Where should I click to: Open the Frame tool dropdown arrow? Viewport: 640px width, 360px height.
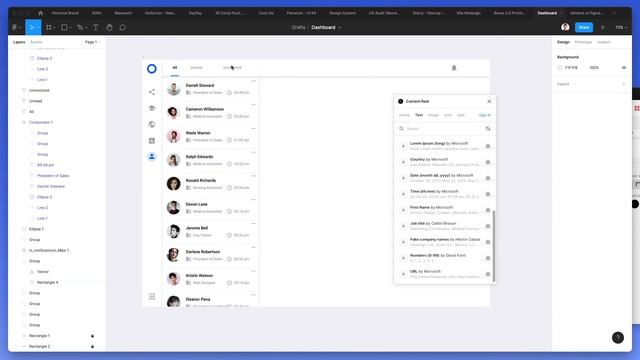pyautogui.click(x=54, y=28)
